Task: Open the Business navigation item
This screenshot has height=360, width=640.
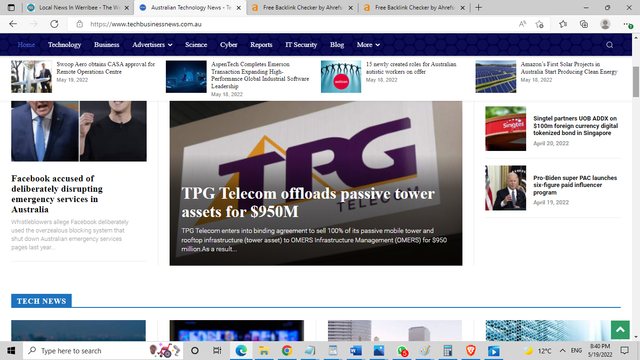Action: pyautogui.click(x=107, y=45)
